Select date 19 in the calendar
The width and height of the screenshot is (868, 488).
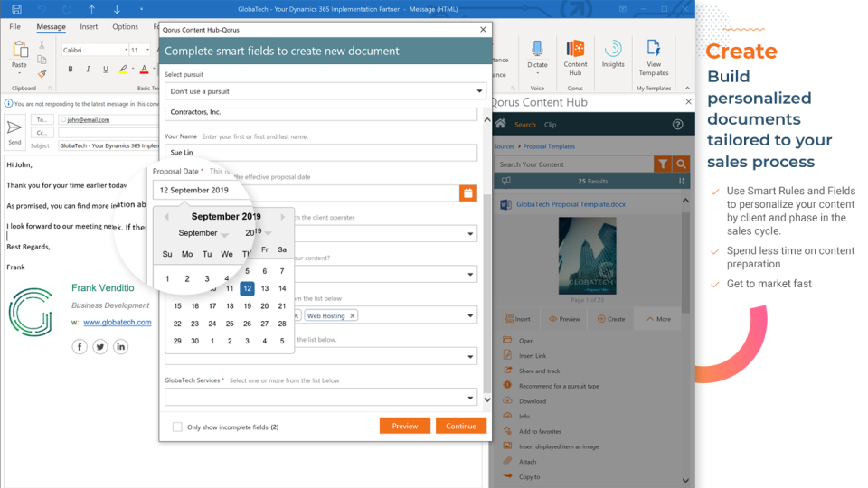(247, 306)
